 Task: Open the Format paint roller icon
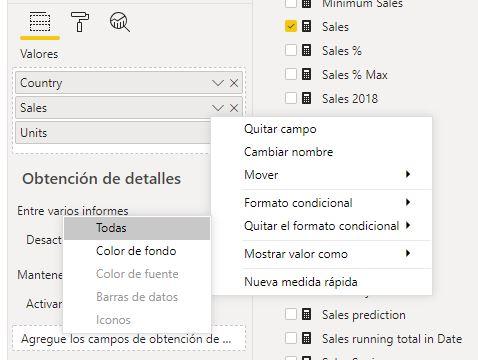click(x=80, y=22)
